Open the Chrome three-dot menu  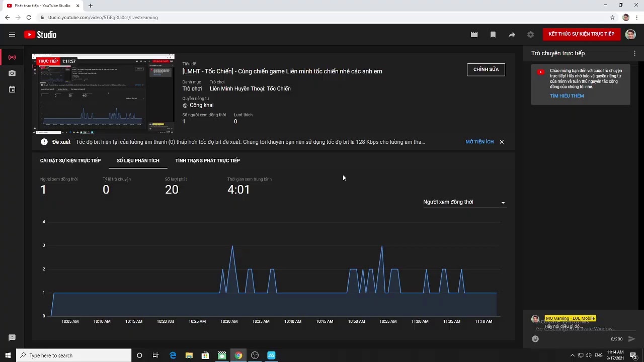click(636, 17)
